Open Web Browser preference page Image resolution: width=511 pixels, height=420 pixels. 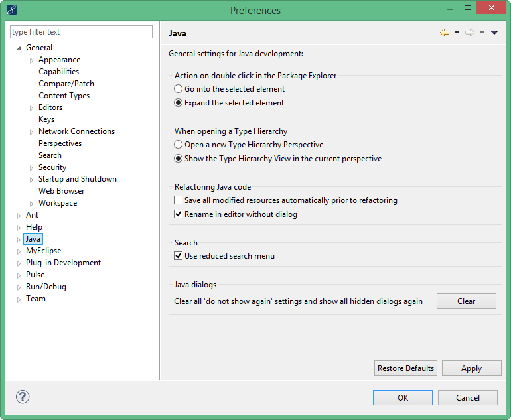point(61,191)
